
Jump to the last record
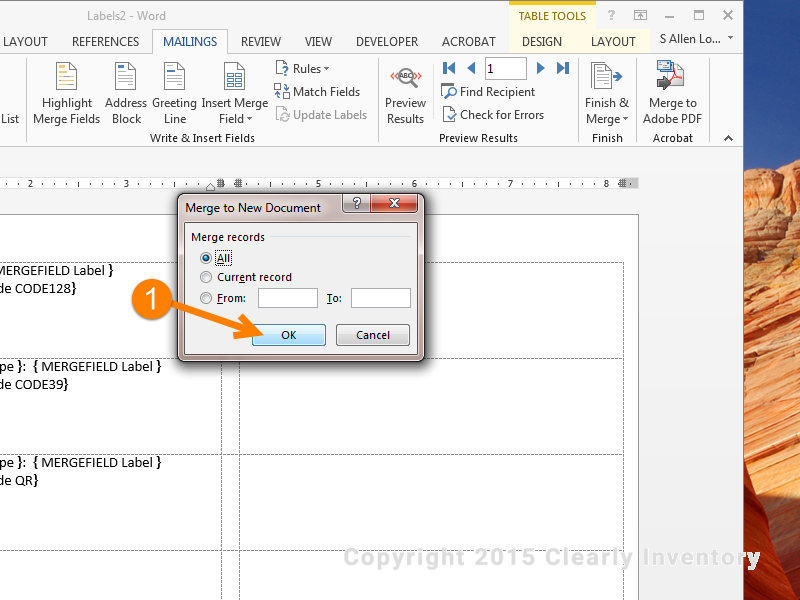pyautogui.click(x=562, y=68)
